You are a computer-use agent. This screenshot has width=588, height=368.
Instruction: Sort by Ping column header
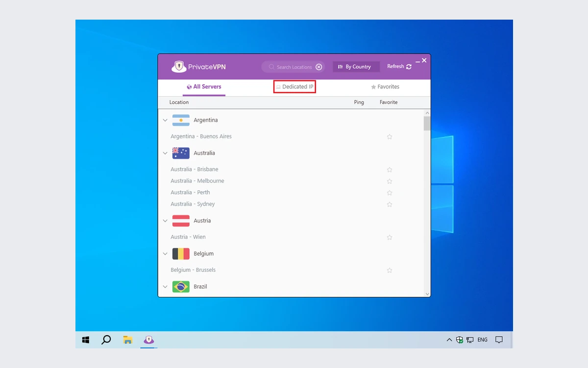click(x=359, y=102)
